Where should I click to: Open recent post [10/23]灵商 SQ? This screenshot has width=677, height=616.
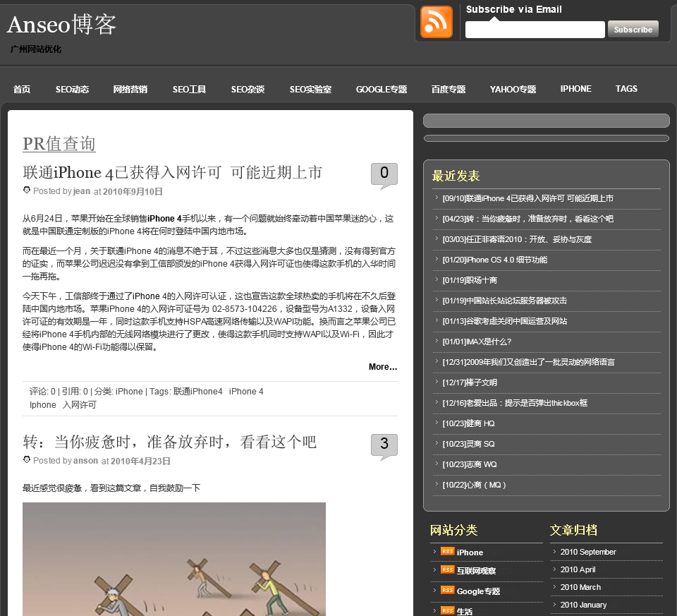468,444
